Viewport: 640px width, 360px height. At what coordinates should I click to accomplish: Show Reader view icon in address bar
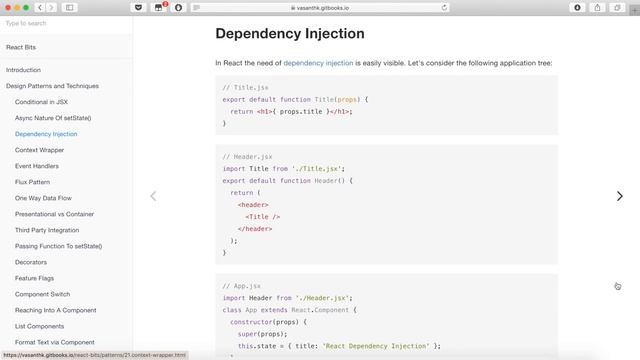coord(197,7)
